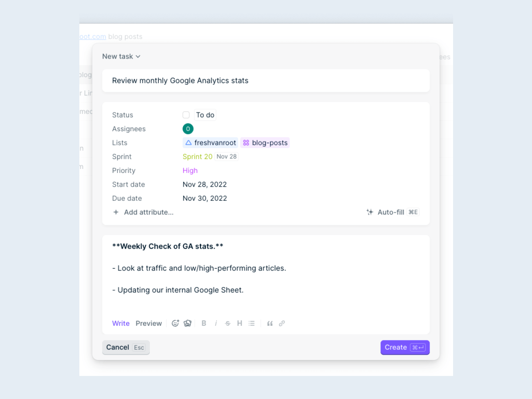Click the green assignee avatar
The height and width of the screenshot is (399, 532).
[x=188, y=129]
